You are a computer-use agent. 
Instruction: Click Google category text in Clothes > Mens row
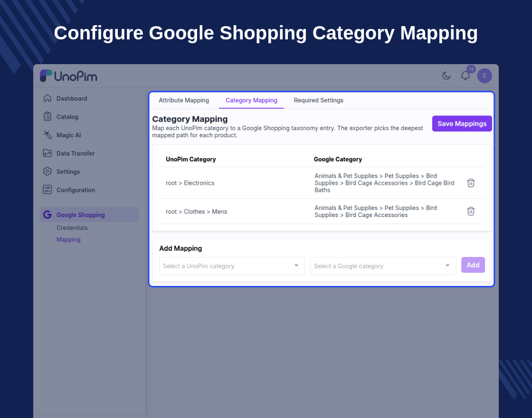(x=376, y=211)
